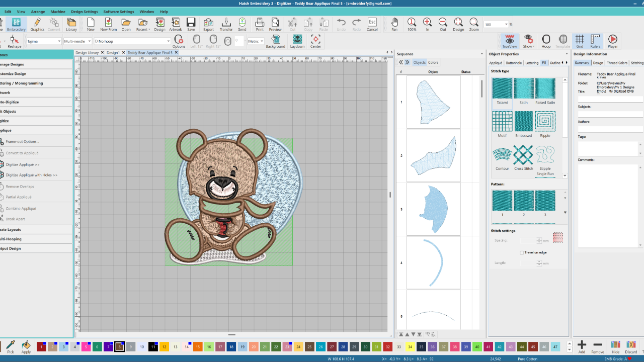Click the Export design icon
The image size is (644, 362).
tap(208, 24)
